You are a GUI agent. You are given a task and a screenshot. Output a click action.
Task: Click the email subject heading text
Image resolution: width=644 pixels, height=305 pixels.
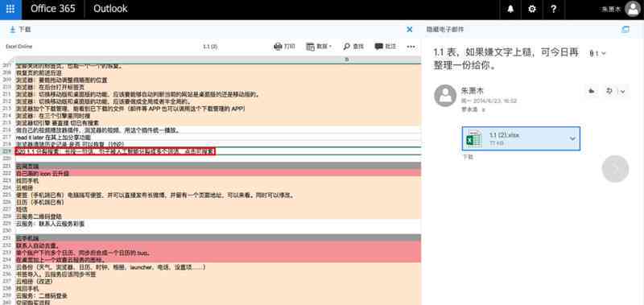506,59
